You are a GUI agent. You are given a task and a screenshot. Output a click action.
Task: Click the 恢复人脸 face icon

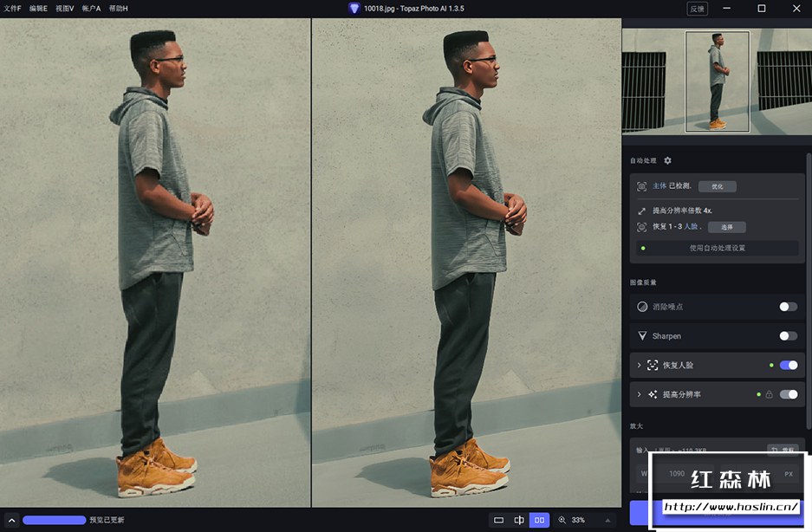(653, 365)
